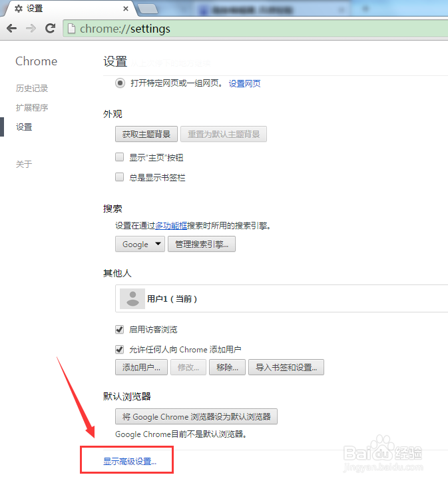Open the 多功能框 link
Viewport: 448px width, 483px height.
171,225
